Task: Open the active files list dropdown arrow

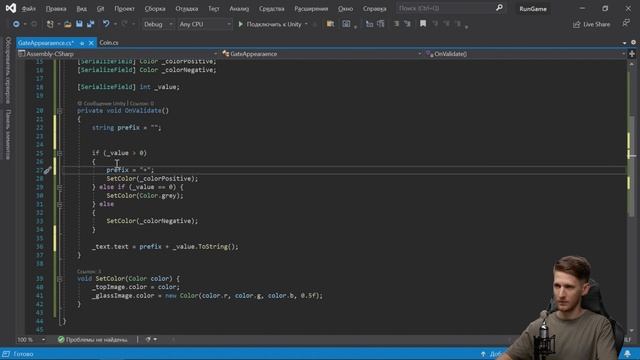Action: pyautogui.click(x=624, y=43)
